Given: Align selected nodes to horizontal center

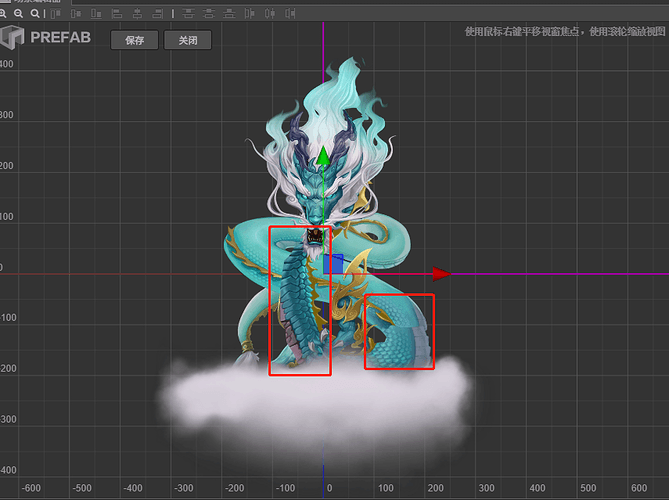Looking at the screenshot, I should coord(137,14).
